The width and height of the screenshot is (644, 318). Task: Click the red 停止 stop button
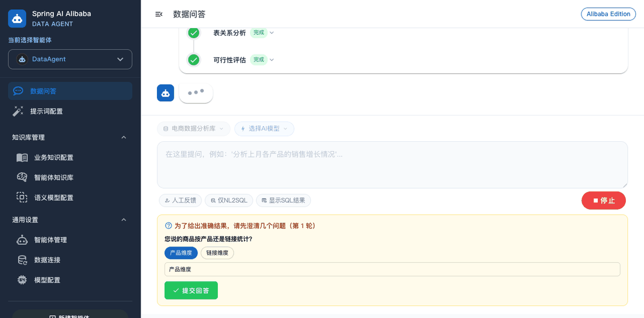[604, 200]
